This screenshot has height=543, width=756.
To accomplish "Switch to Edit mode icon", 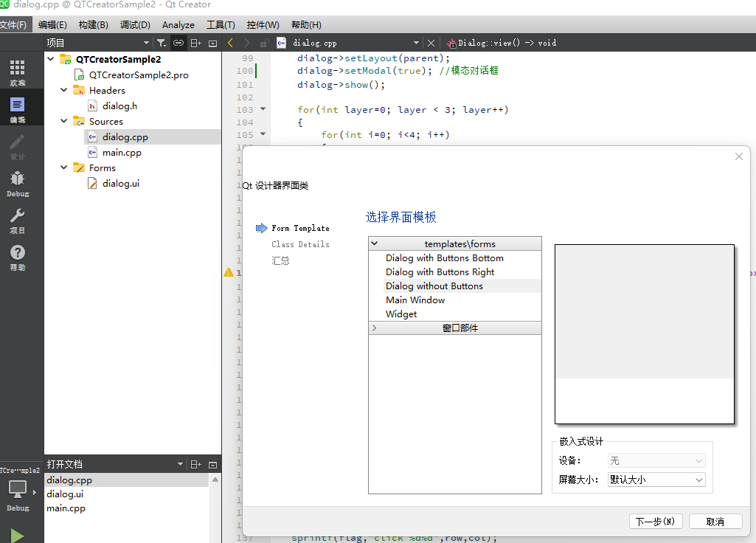I will 18,109.
